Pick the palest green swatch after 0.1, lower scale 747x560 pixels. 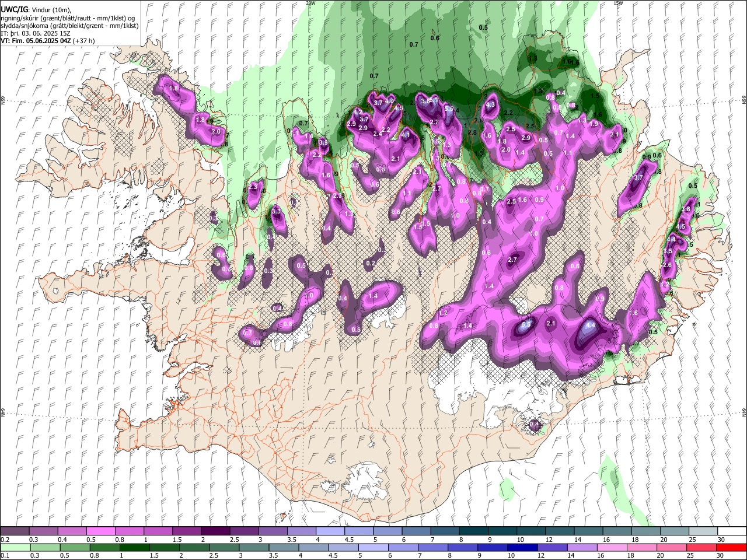tap(15, 547)
